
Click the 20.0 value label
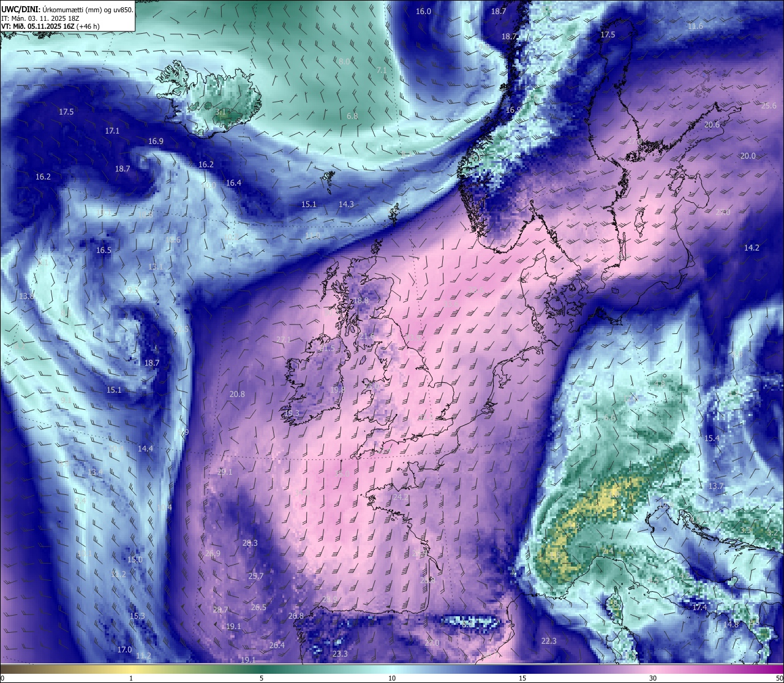tap(748, 156)
